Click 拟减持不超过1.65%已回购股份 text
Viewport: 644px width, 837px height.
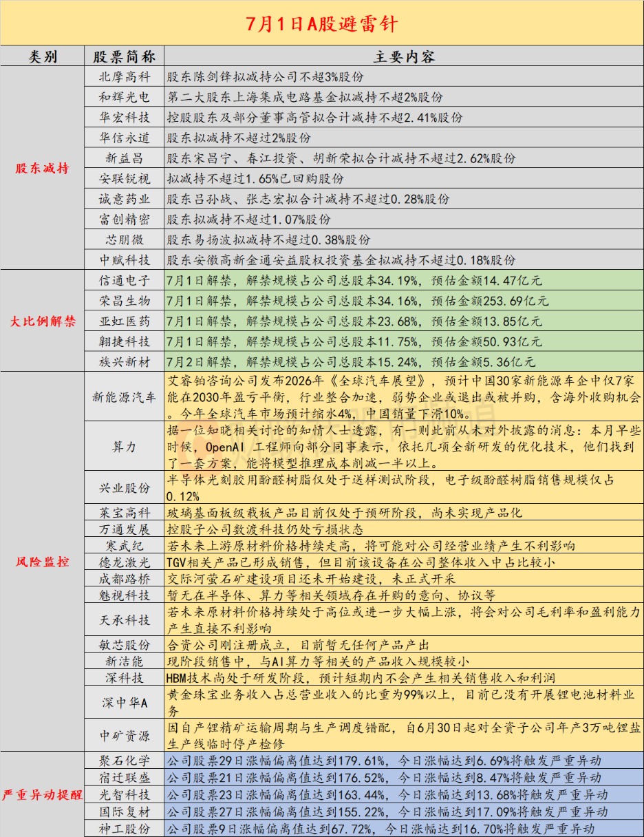coord(255,178)
